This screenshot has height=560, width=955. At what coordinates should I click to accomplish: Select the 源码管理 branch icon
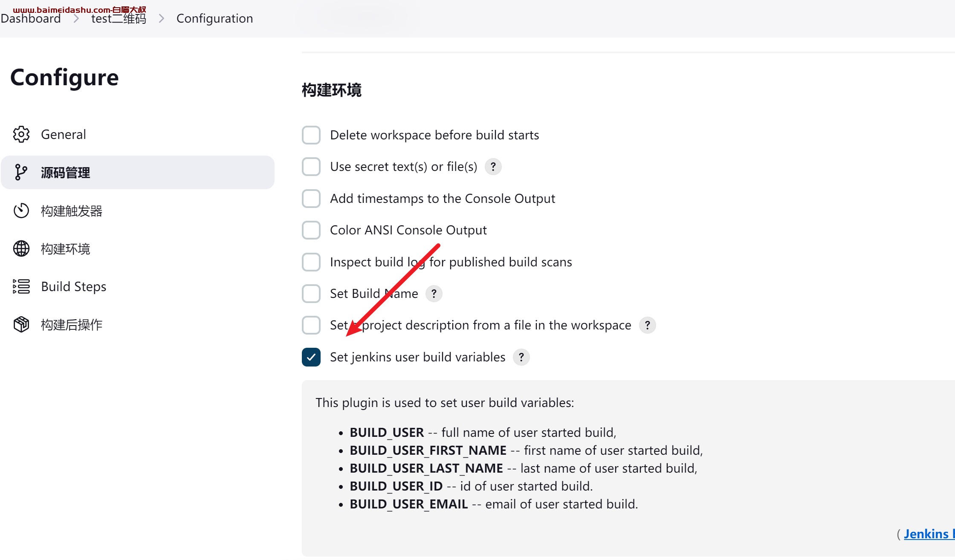click(x=21, y=172)
